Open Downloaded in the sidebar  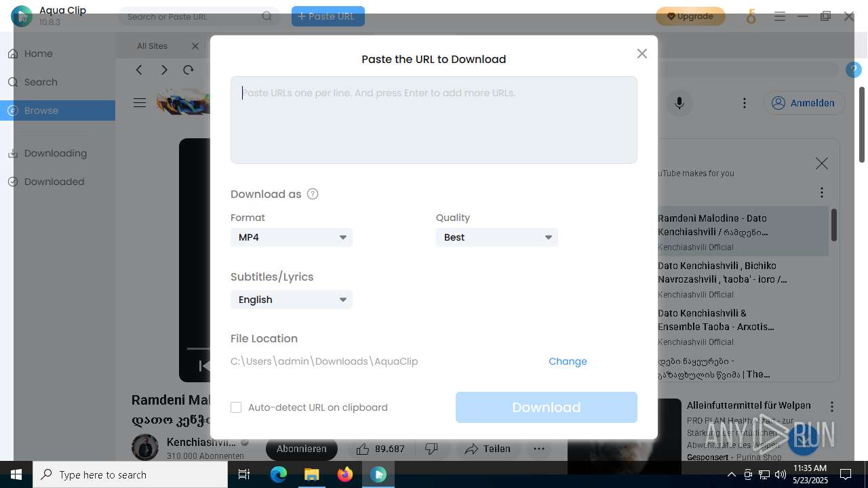pyautogui.click(x=58, y=182)
